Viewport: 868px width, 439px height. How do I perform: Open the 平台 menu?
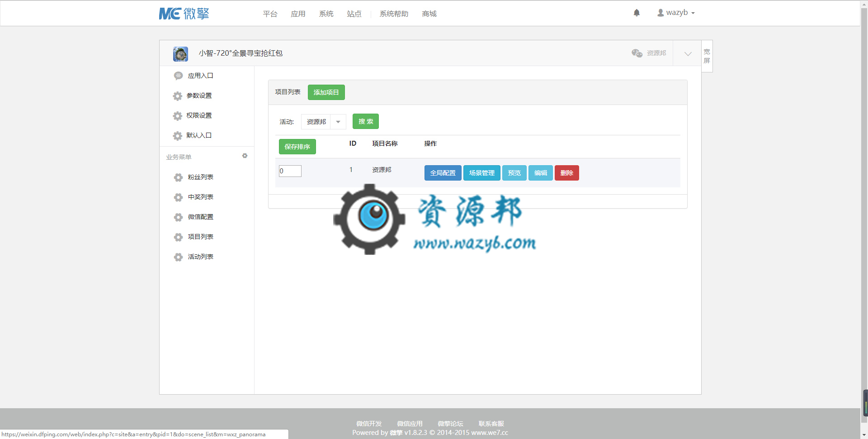click(270, 14)
